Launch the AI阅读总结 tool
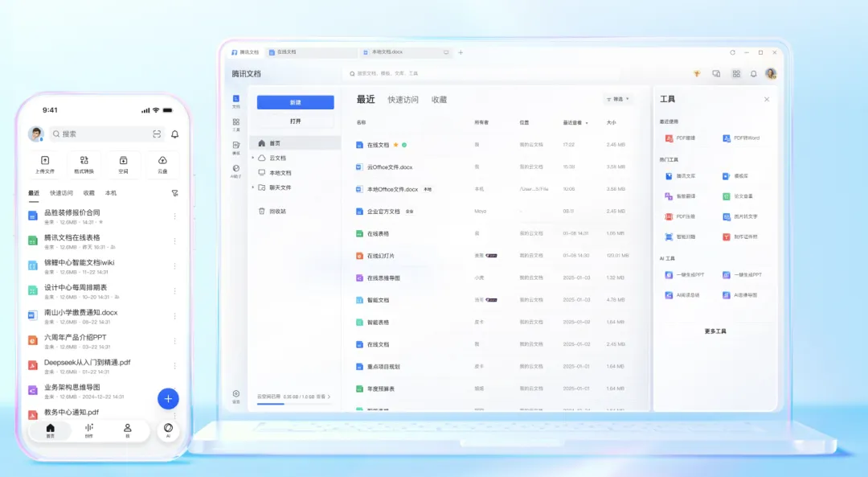Image resolution: width=868 pixels, height=477 pixels. coord(682,295)
